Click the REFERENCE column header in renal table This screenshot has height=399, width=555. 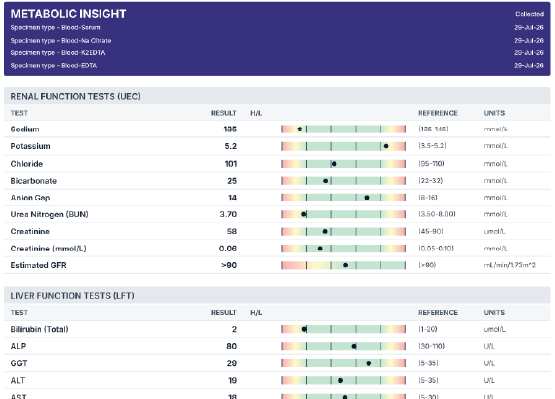click(x=438, y=113)
